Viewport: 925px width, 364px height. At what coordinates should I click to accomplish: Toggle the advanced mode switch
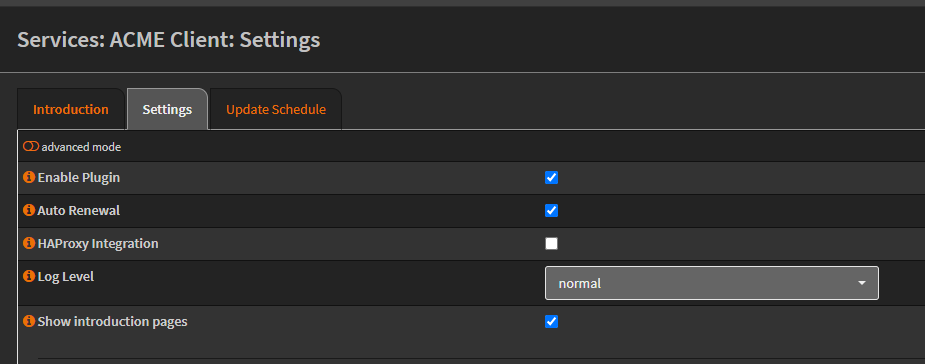[31, 146]
